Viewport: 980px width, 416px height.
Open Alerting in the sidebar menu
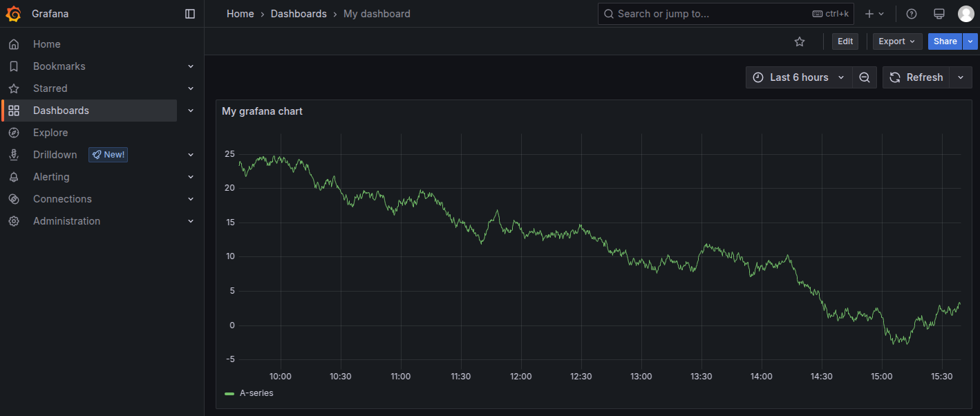pos(51,177)
